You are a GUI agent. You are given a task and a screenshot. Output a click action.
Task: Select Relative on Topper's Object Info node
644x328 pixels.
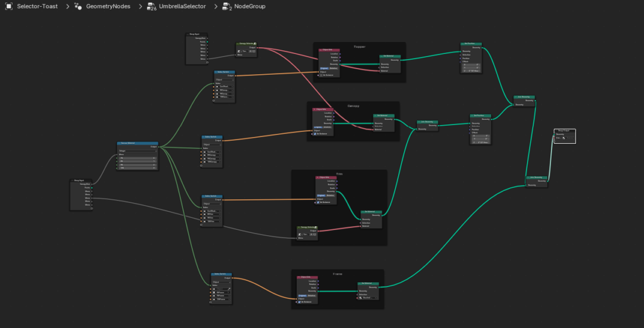333,68
